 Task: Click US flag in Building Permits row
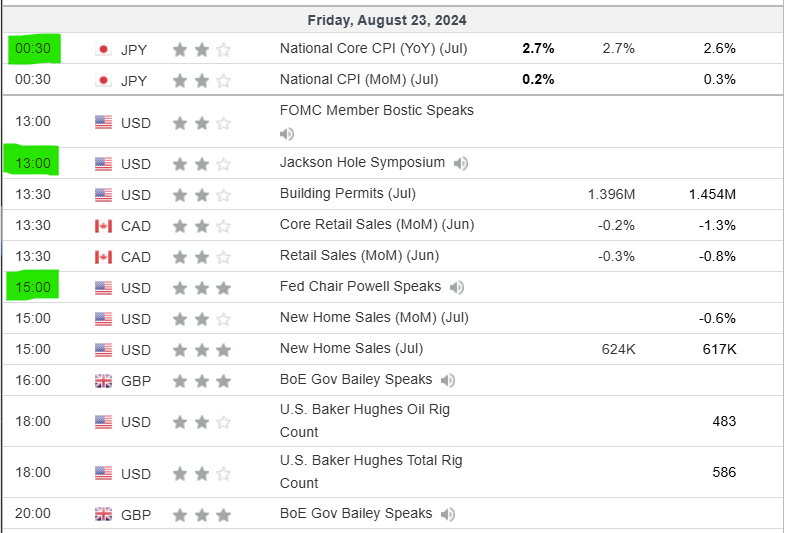pos(103,195)
